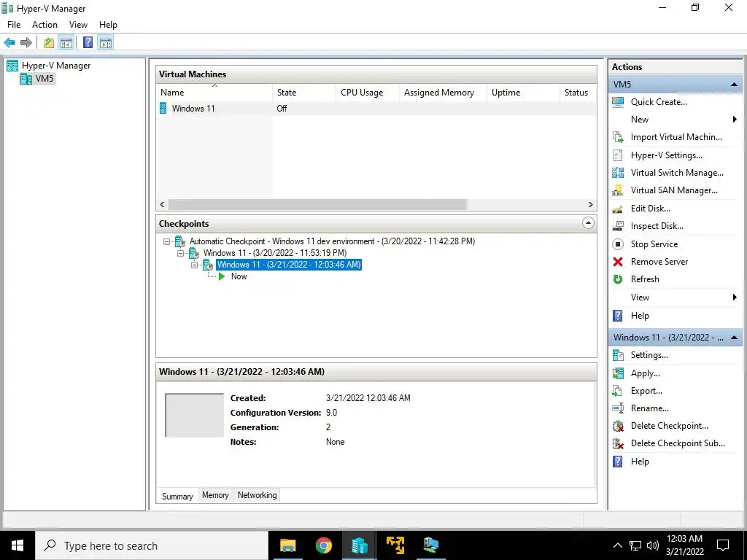Click the scrollbar left arrow in Virtual Machines
Image resolution: width=747 pixels, height=560 pixels.
coord(163,205)
